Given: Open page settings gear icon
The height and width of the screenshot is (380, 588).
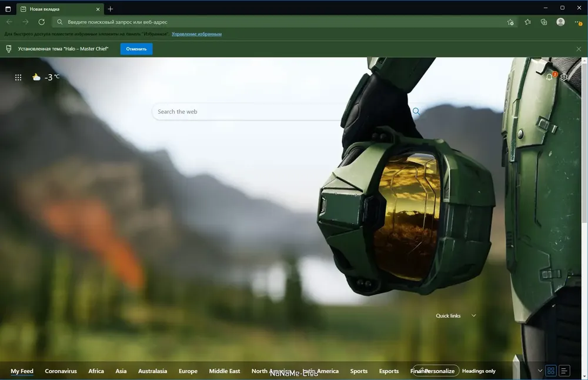Looking at the screenshot, I should coord(564,77).
